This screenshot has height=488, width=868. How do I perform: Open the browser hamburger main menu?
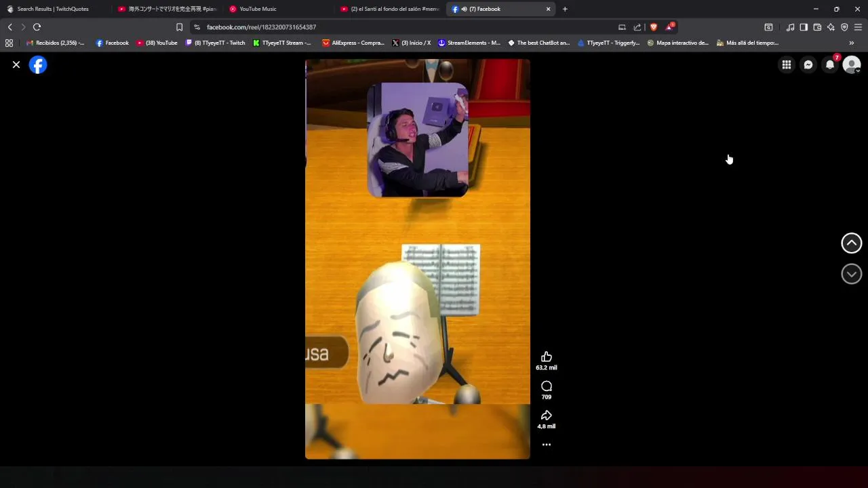point(858,27)
